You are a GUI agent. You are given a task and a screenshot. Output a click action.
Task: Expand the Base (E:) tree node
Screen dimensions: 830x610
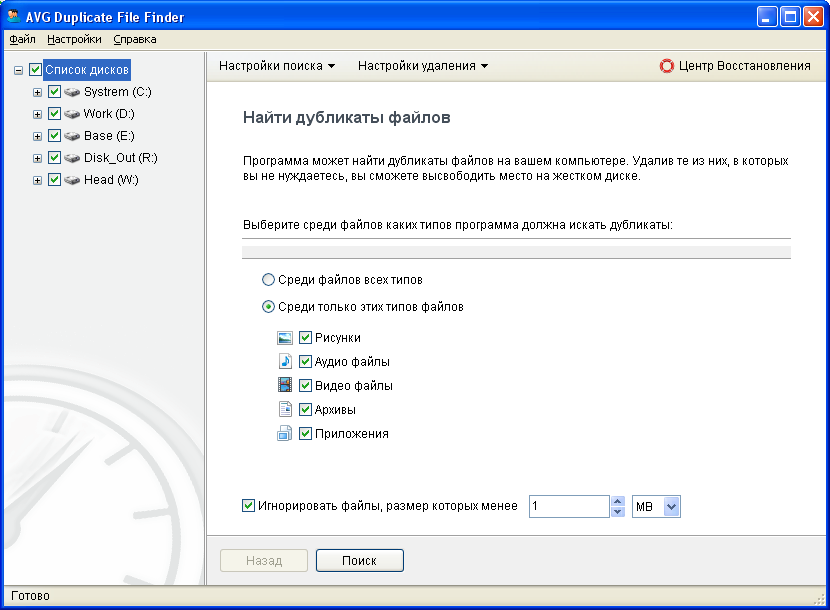[37, 136]
